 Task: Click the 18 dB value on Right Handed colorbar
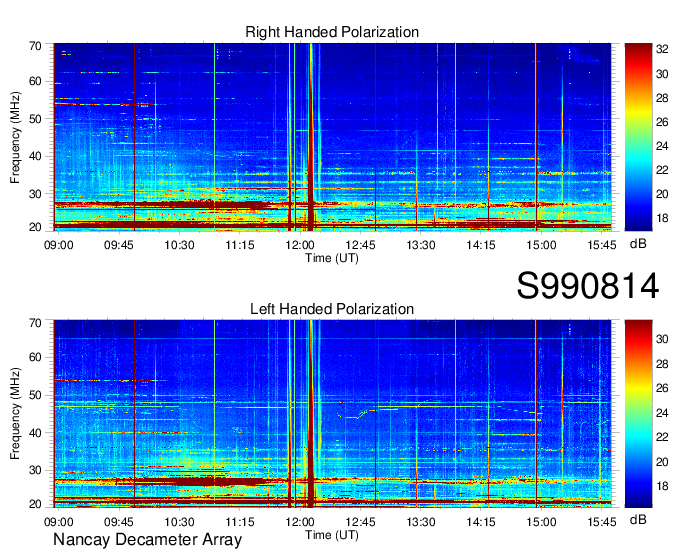tap(662, 218)
